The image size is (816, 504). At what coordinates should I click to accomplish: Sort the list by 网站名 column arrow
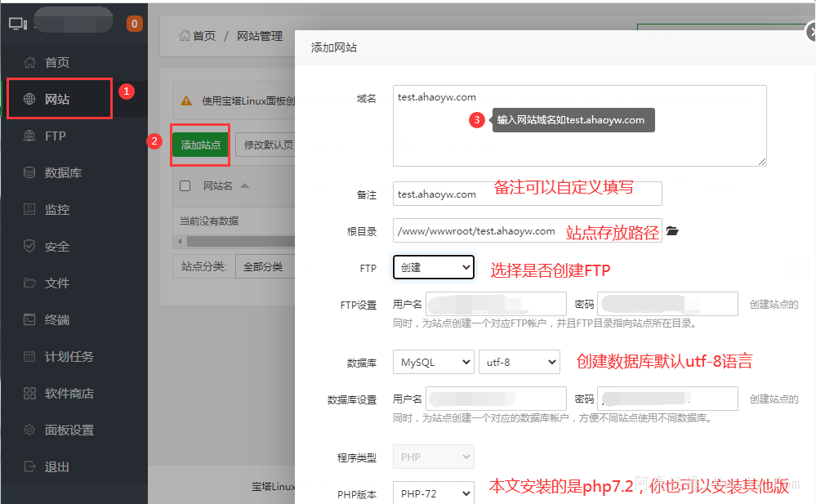click(244, 186)
